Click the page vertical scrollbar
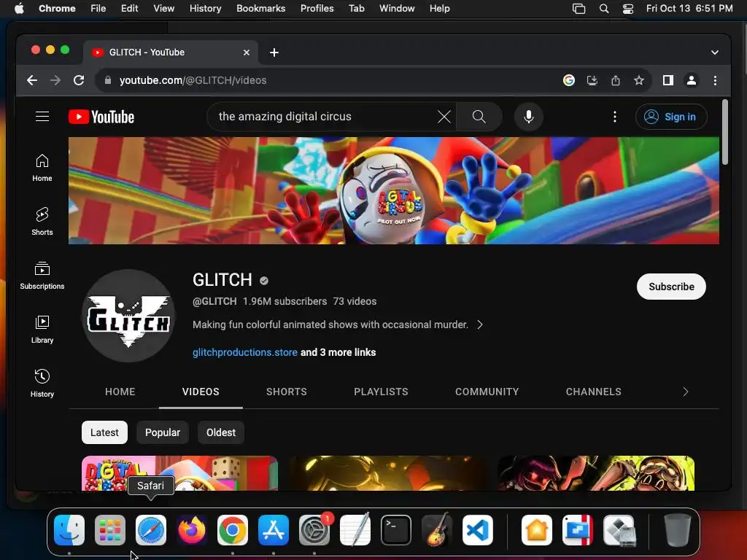 724,133
